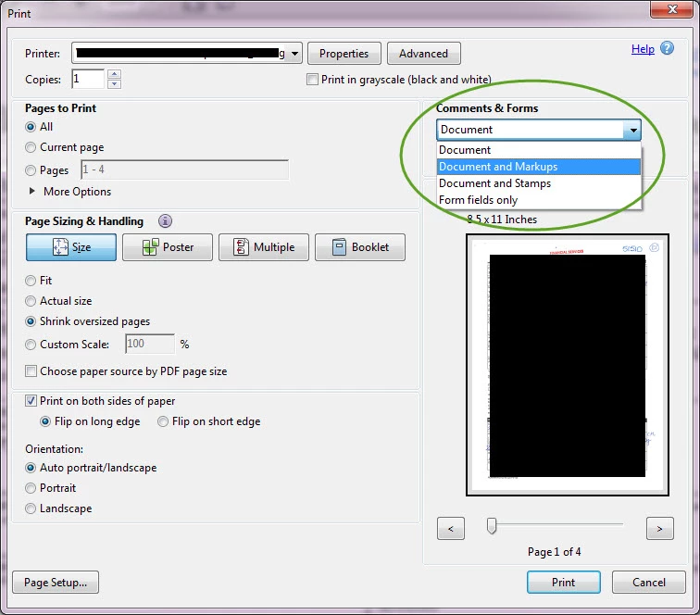This screenshot has width=700, height=615.
Task: Select the Multiple pages per sheet option
Action: point(263,247)
